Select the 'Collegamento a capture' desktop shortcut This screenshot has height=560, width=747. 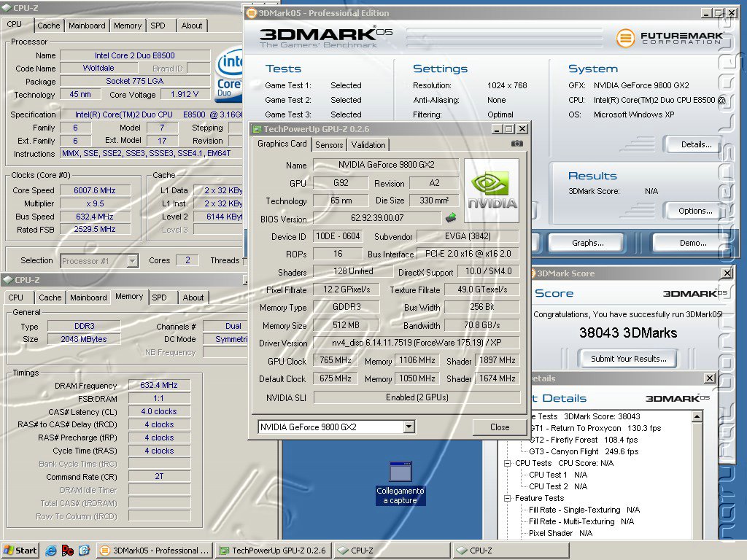pos(400,483)
